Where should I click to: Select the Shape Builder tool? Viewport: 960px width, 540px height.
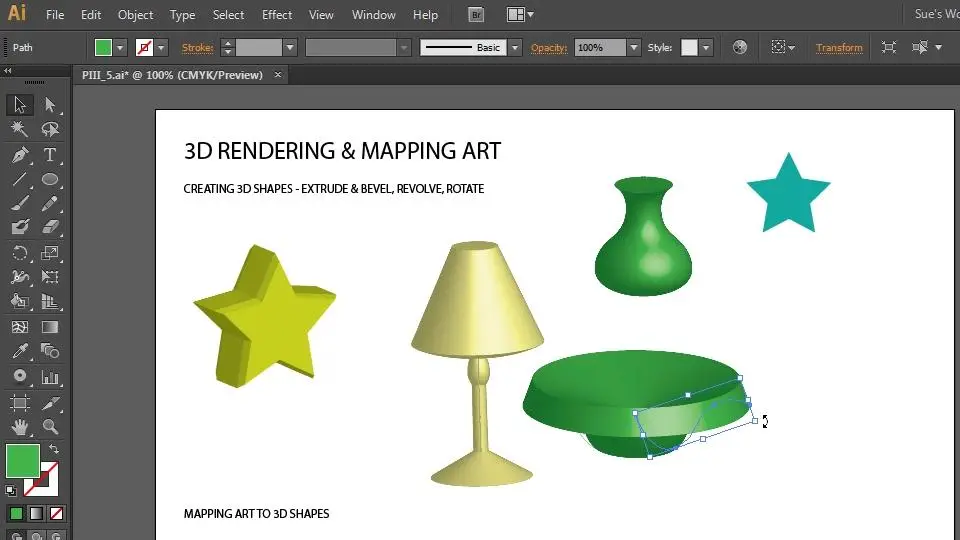click(20, 301)
